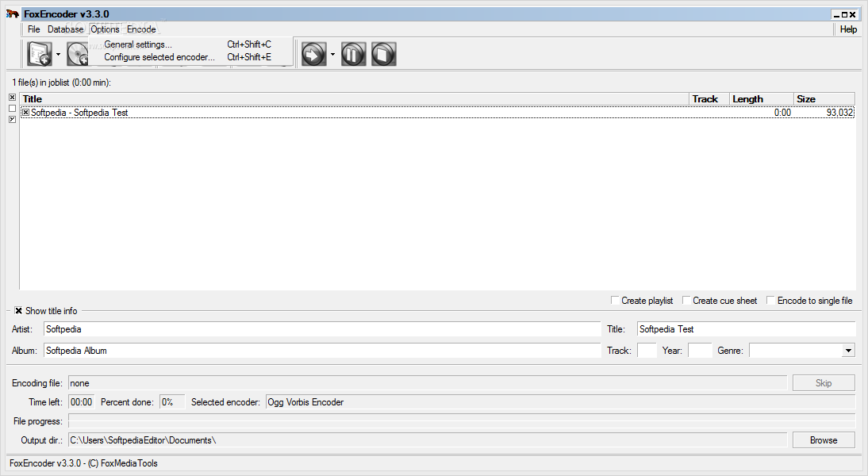Enable Encode to single file checkbox

pos(770,300)
